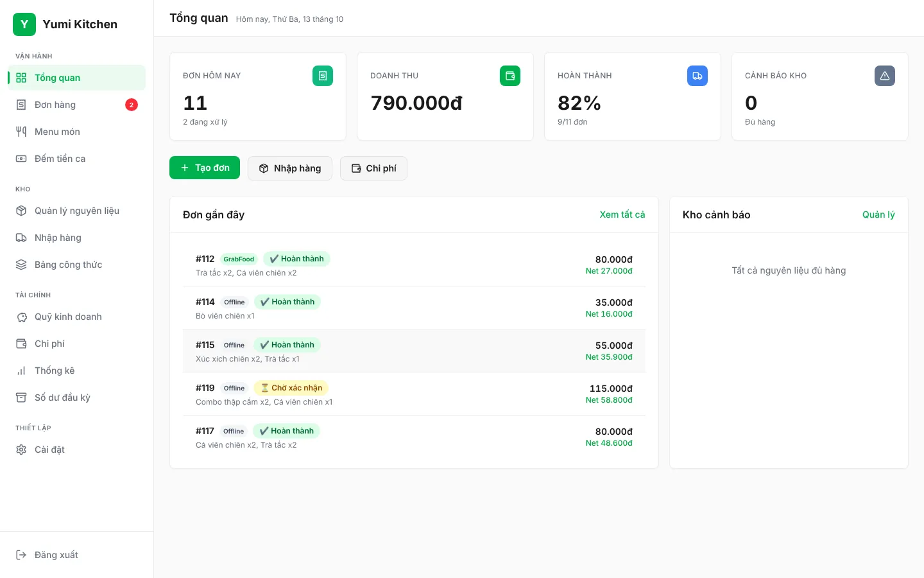Click the archive icon beside Số dư đầu kỳ
Viewport: 924px width, 578px height.
point(21,398)
